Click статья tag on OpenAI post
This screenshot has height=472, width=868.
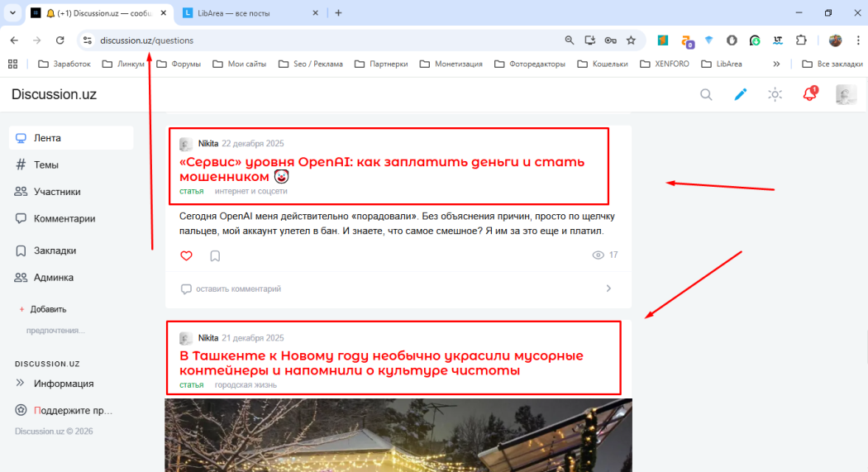(x=192, y=191)
